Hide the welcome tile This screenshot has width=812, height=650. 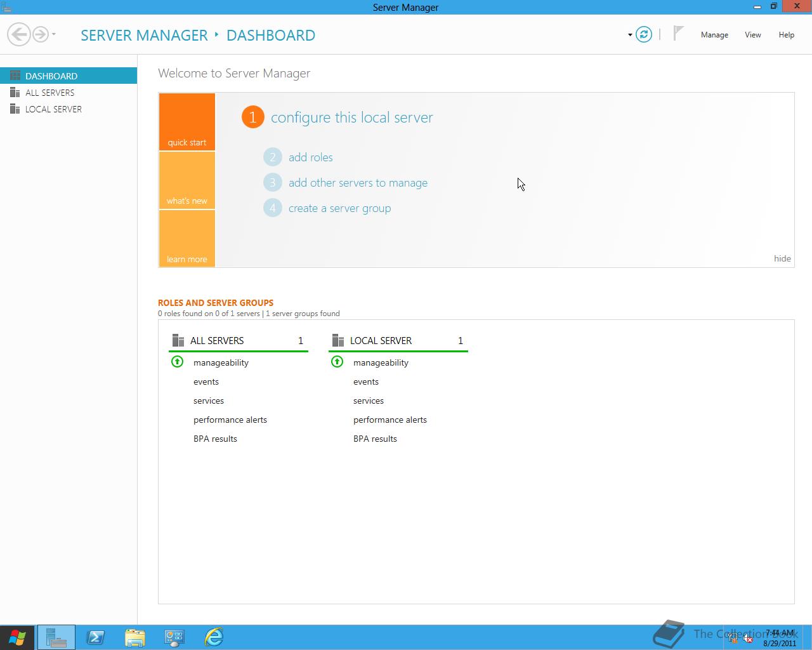pos(782,258)
